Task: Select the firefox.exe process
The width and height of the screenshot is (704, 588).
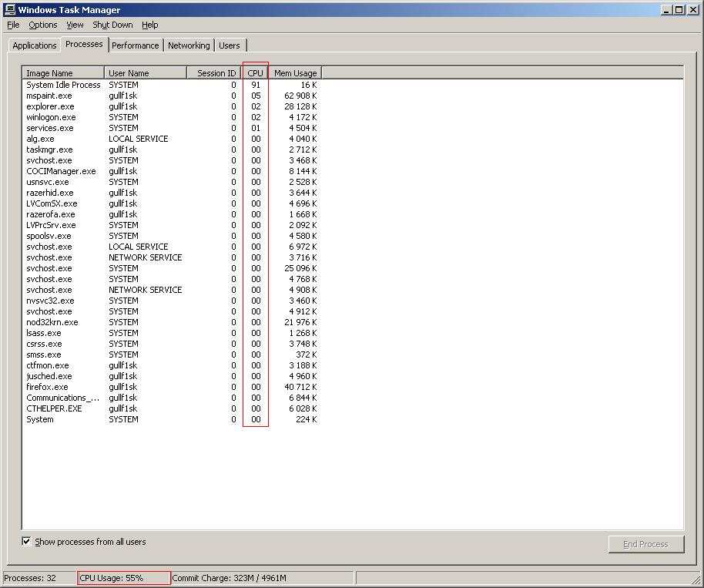Action: (x=172, y=387)
